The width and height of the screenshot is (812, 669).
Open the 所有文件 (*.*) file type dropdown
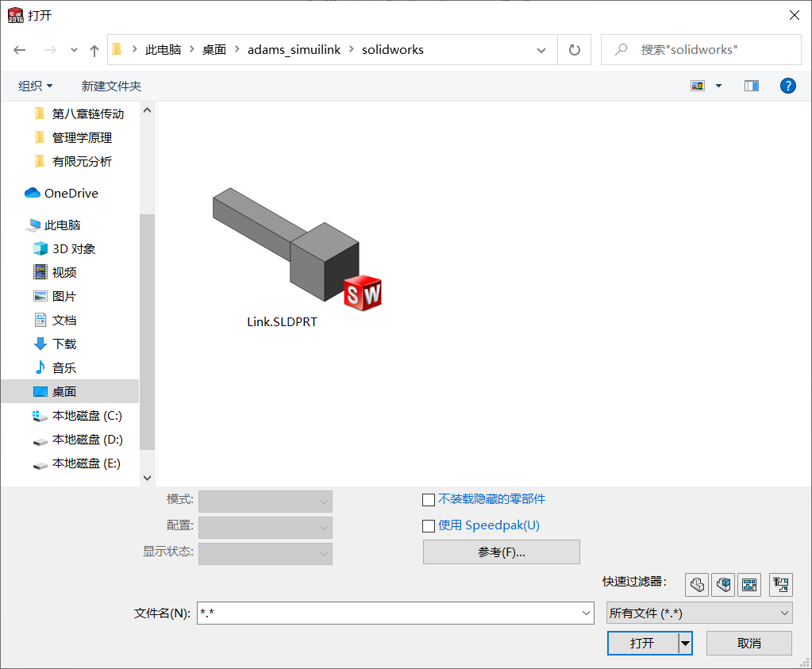(698, 613)
